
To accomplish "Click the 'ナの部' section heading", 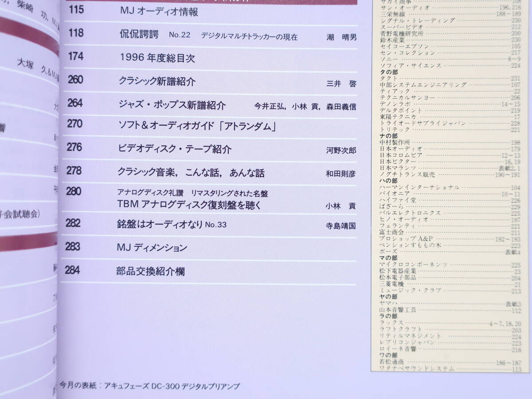I will click(x=389, y=136).
